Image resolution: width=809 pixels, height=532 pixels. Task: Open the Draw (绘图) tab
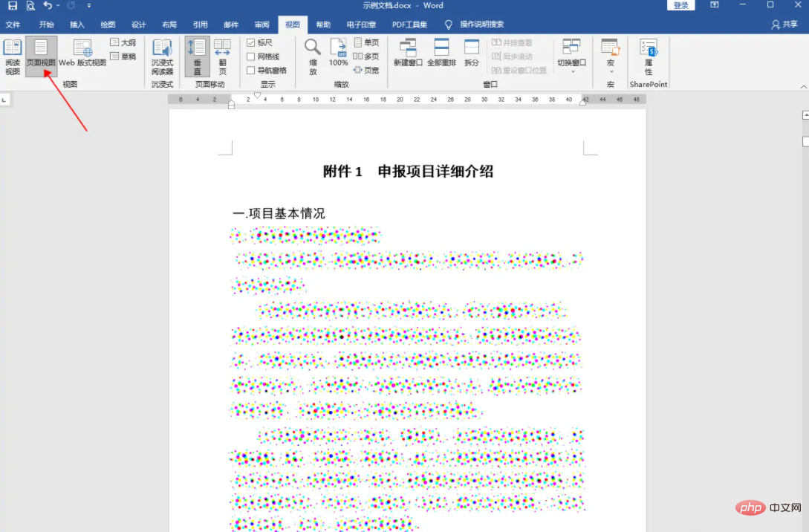[108, 25]
